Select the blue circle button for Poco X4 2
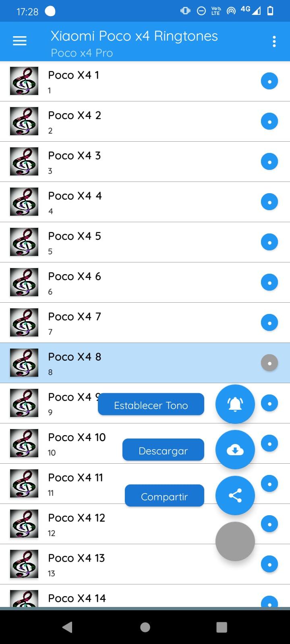290x644 pixels. click(269, 121)
